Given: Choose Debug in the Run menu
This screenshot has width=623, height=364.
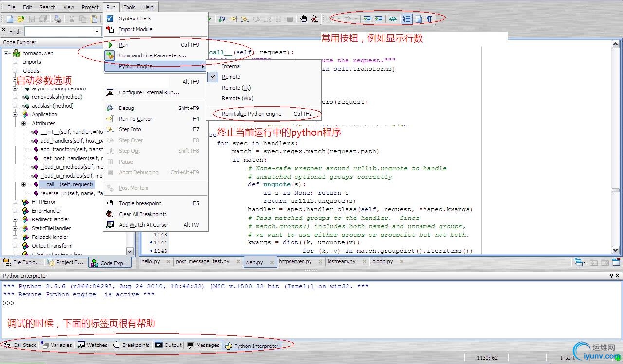Looking at the screenshot, I should coord(156,108).
